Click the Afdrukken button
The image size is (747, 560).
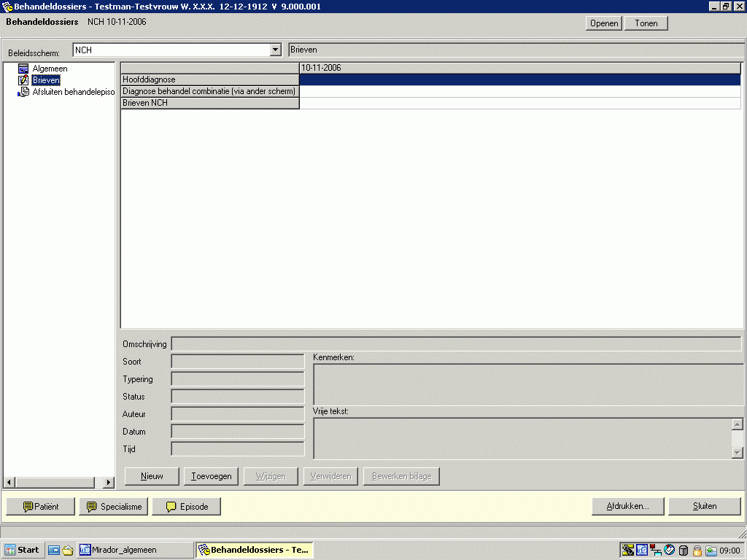(627, 506)
